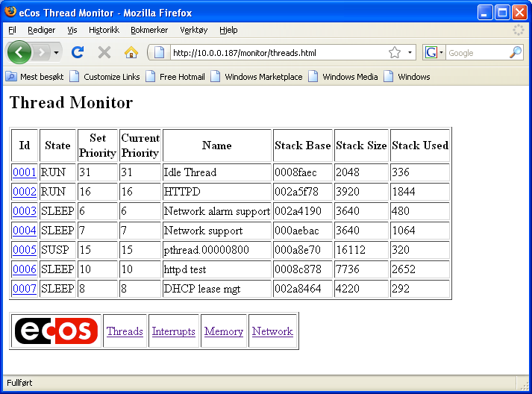Click the Customize Links bookmark
This screenshot has height=394, width=532.
click(105, 77)
